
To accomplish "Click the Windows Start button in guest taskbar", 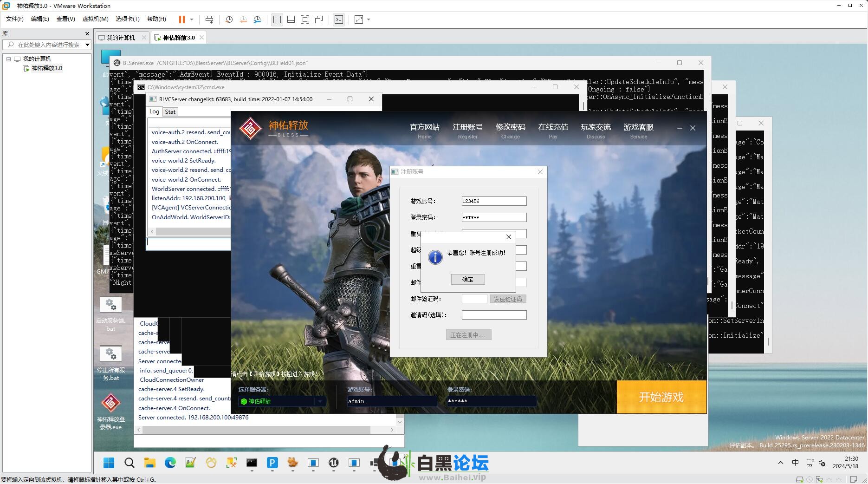I will pos(109,463).
